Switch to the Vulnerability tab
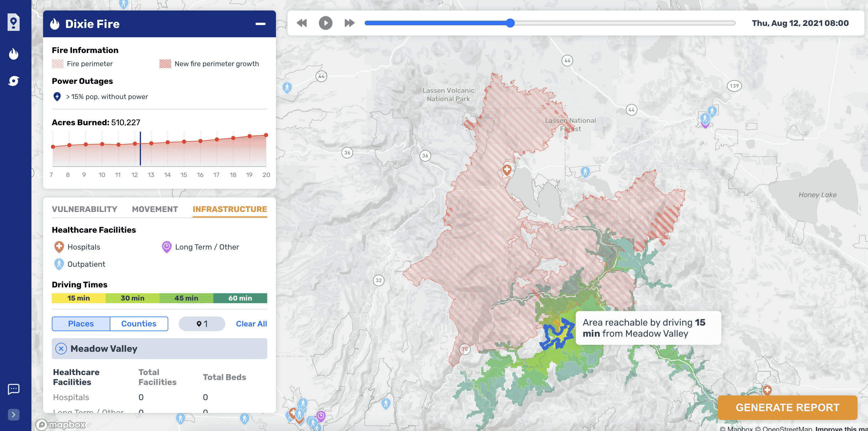Screen dimensions: 868x431 84,209
